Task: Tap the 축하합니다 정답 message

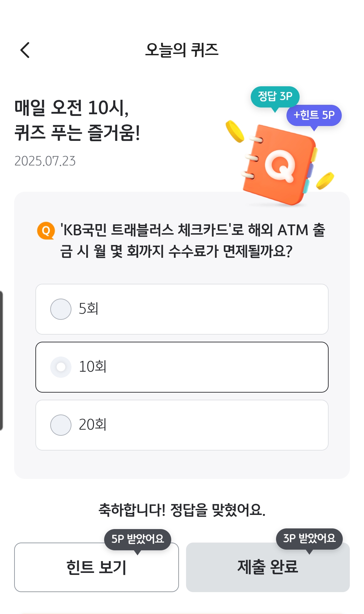Action: point(182,510)
